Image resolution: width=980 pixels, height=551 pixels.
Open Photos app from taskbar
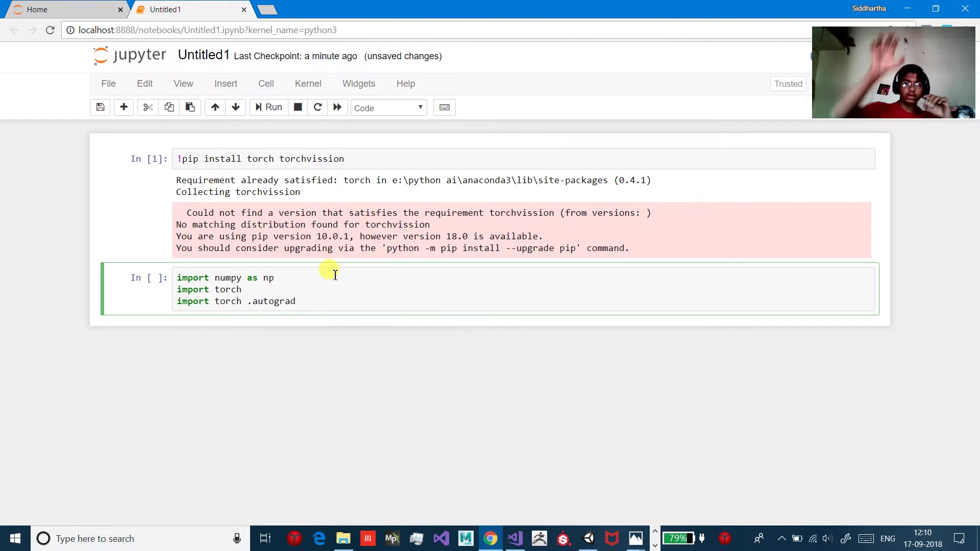tap(636, 538)
